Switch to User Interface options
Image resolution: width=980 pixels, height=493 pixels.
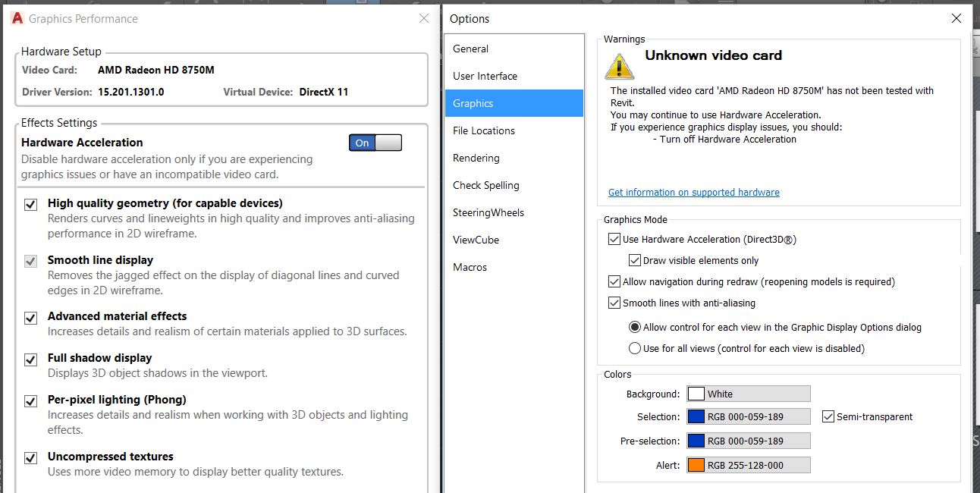[x=514, y=76]
